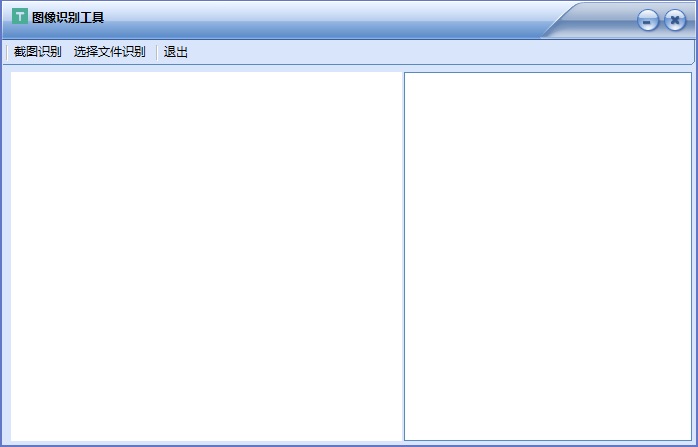Click the 图像识别工具 title text

[x=68, y=18]
